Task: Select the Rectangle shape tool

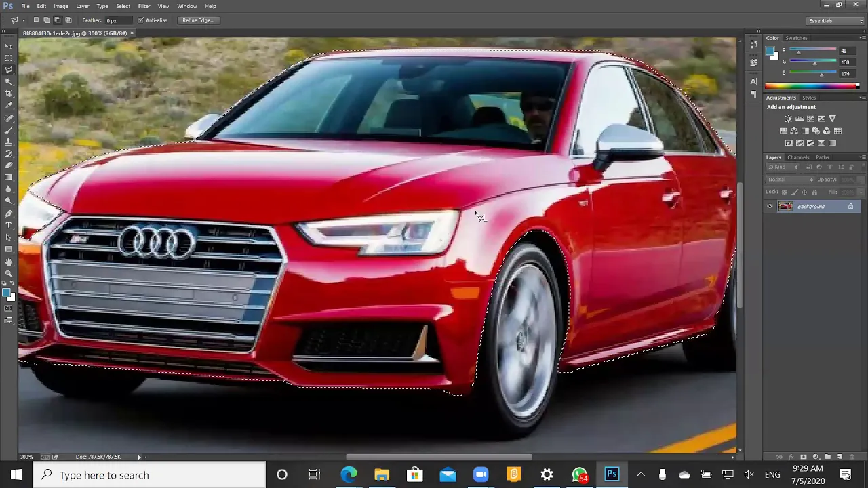Action: (9, 249)
